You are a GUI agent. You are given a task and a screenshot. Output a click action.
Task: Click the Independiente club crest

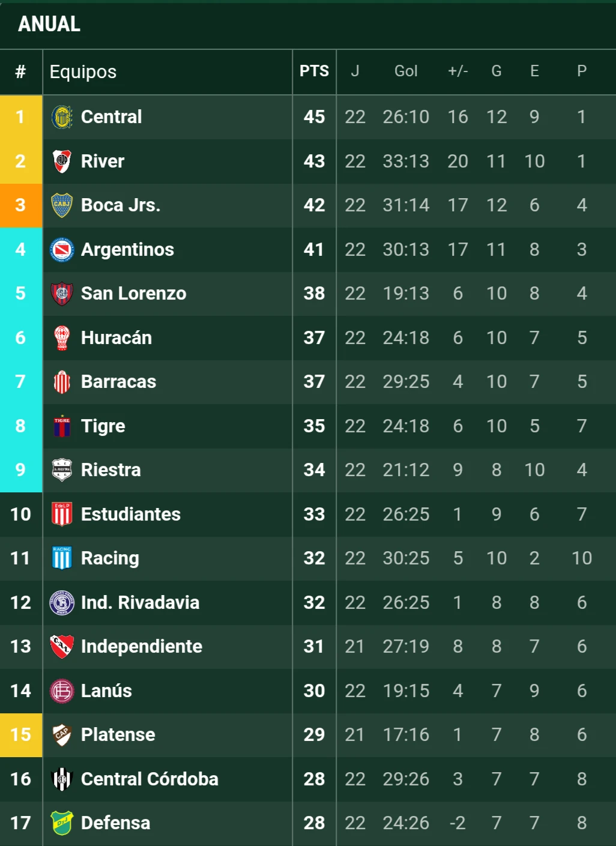click(x=62, y=647)
